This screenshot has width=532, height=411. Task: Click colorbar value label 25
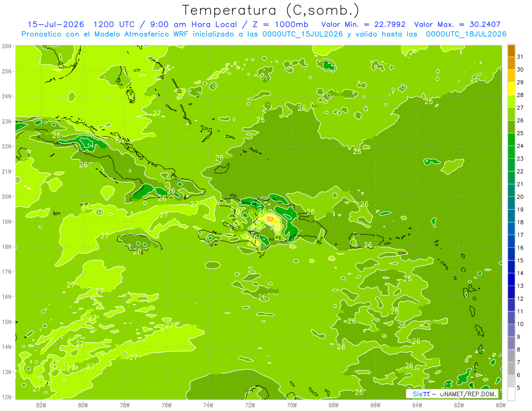pos(520,133)
